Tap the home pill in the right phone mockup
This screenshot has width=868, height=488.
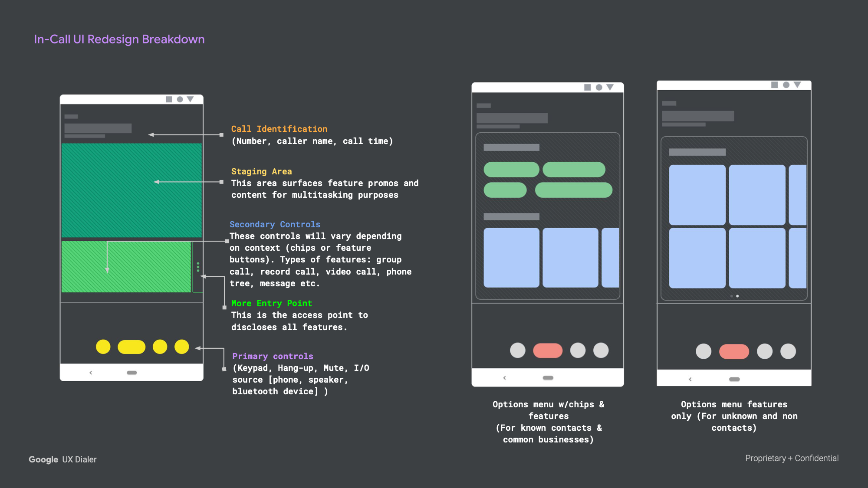click(734, 379)
